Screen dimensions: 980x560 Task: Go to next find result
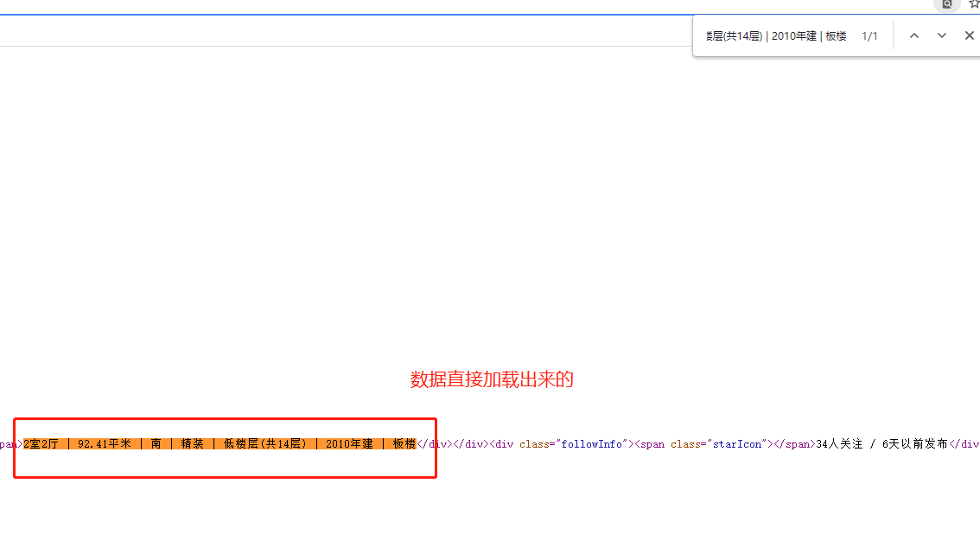(941, 35)
